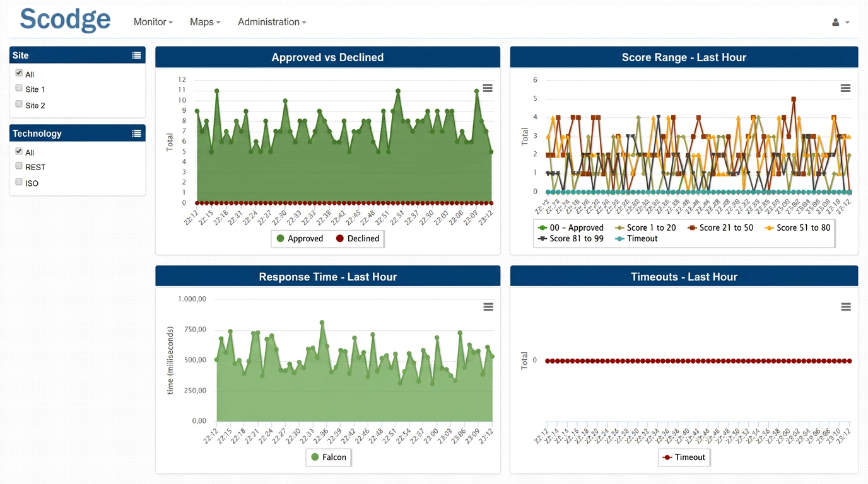Expand the Monitor dropdown menu
Image resolution: width=868 pixels, height=484 pixels.
tap(153, 22)
